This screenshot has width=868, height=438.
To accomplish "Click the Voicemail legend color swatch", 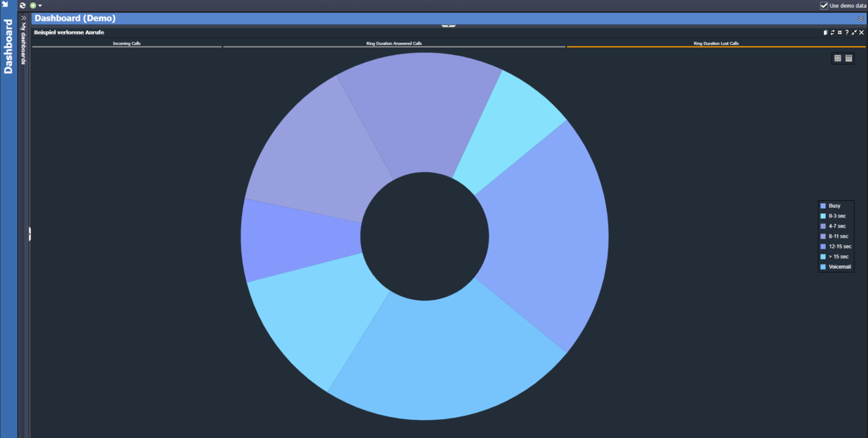I will click(x=823, y=267).
